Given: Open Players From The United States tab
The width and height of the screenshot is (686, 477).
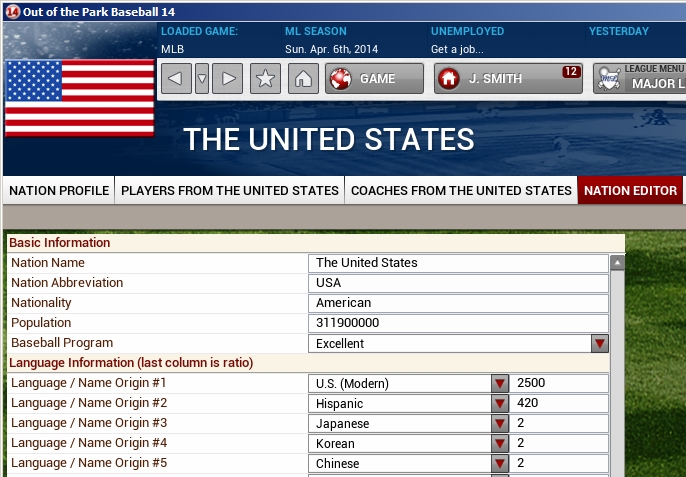Looking at the screenshot, I should [x=230, y=190].
